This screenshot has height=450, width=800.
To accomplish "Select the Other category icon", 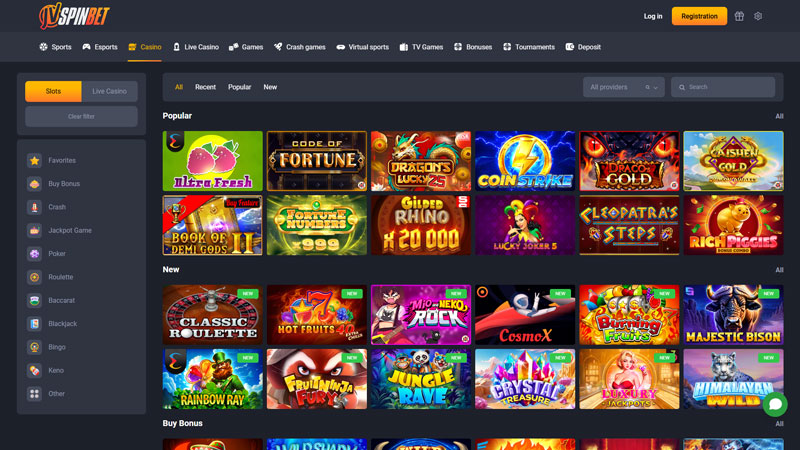I will (34, 394).
